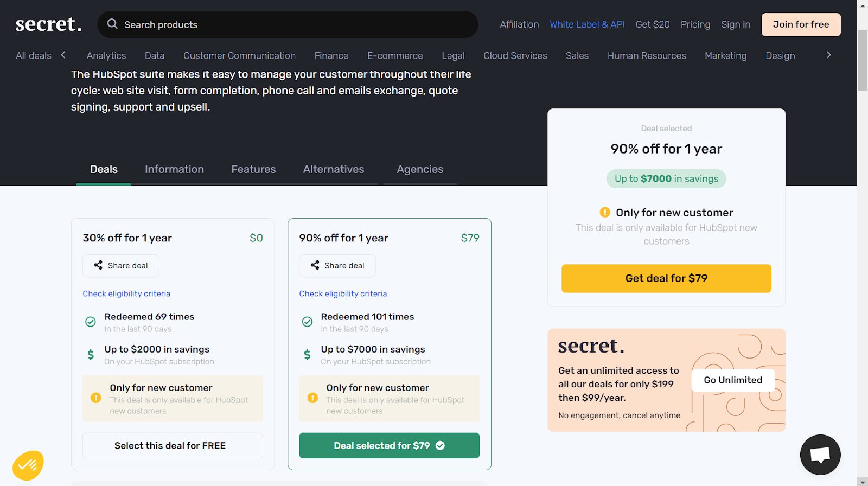
Task: Click Get deal for $79
Action: (666, 278)
